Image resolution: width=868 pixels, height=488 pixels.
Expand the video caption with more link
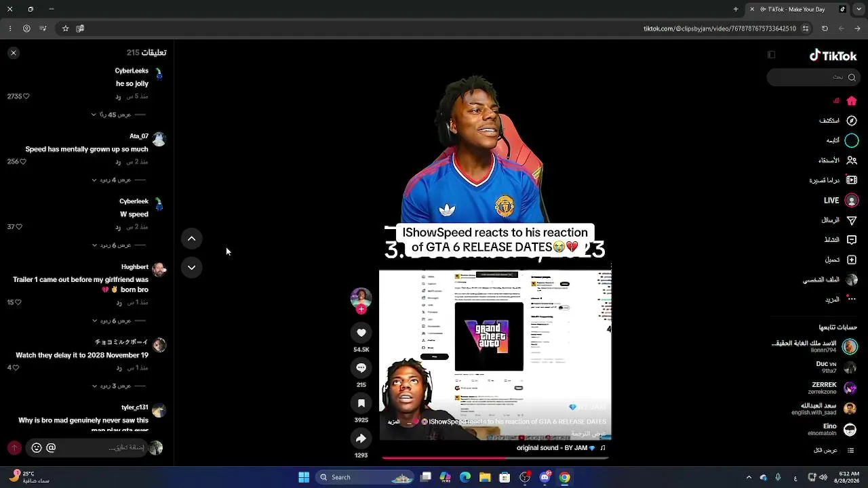point(393,422)
